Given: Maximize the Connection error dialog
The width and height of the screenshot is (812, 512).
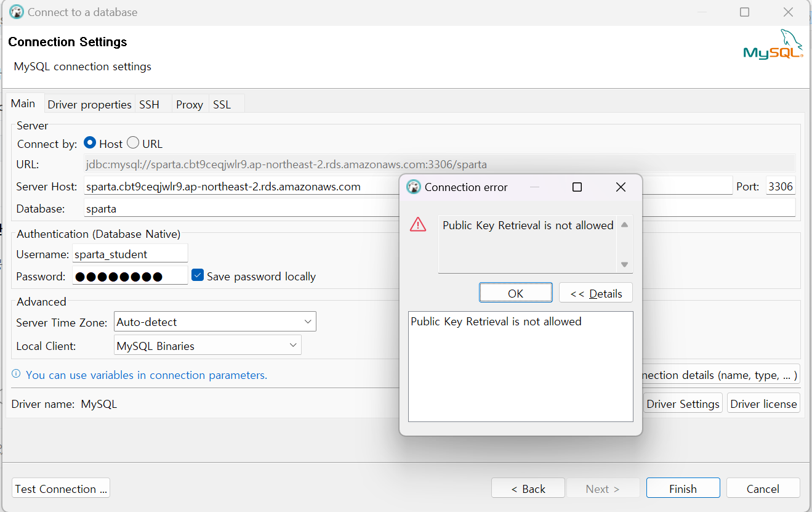Looking at the screenshot, I should [x=577, y=187].
